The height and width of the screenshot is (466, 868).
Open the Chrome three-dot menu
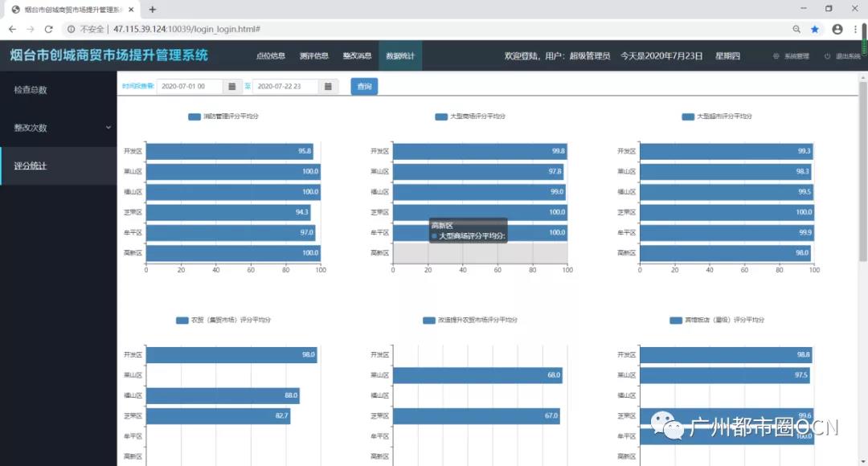coord(857,29)
